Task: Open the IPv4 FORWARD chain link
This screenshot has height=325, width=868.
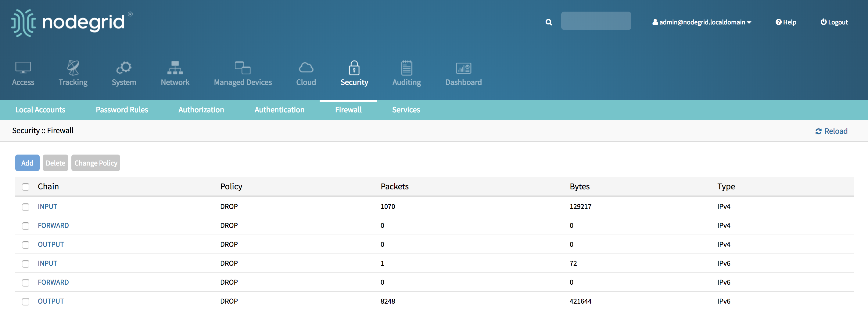Action: coord(53,225)
